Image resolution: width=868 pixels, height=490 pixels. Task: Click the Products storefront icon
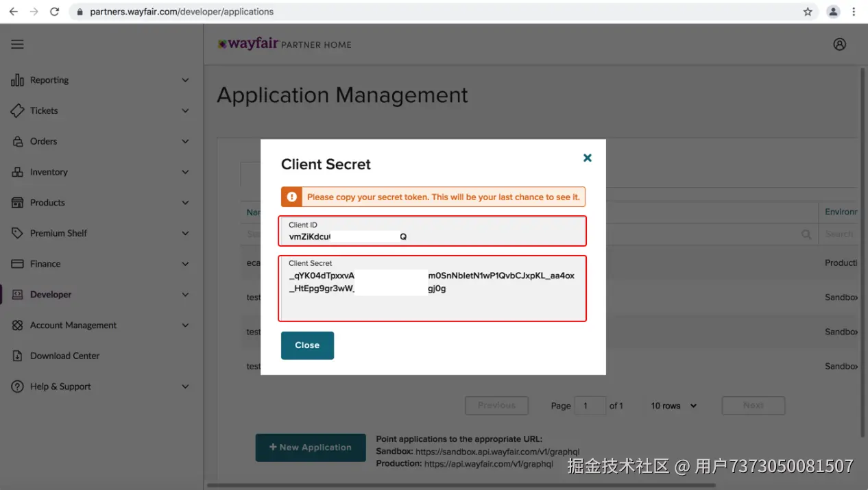pos(17,203)
